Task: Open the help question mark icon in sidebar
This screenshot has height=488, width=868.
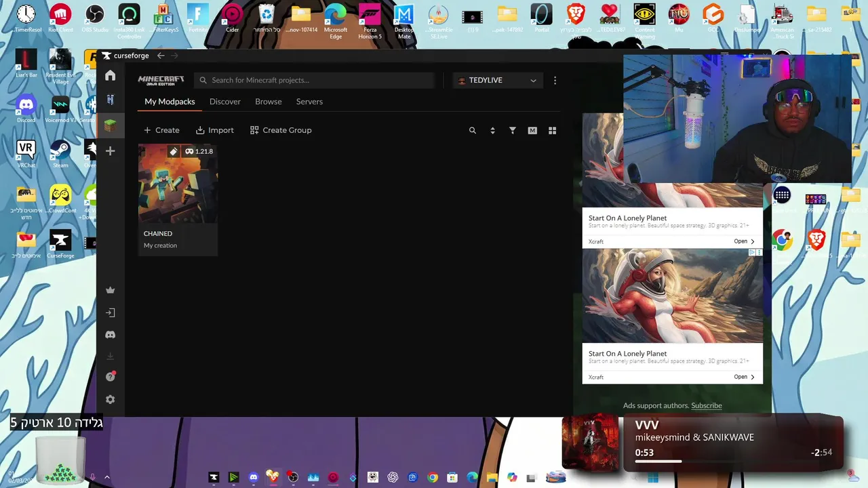Action: click(x=111, y=377)
